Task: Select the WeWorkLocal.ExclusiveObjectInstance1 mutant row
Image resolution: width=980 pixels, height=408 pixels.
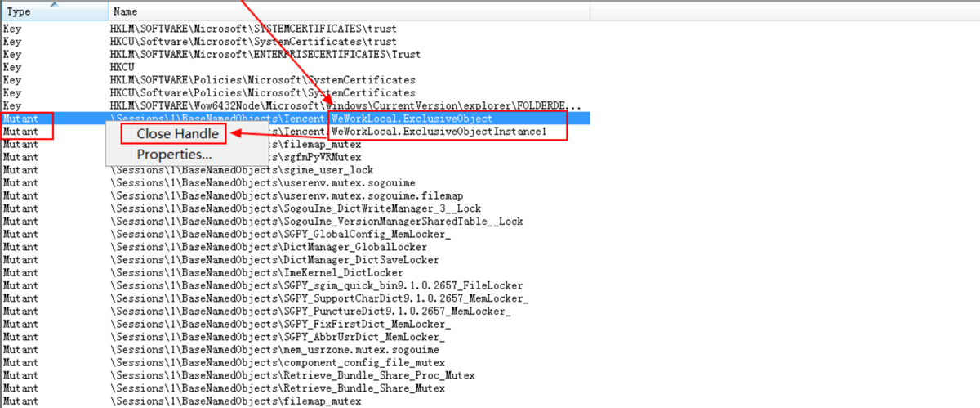Action: (294, 132)
